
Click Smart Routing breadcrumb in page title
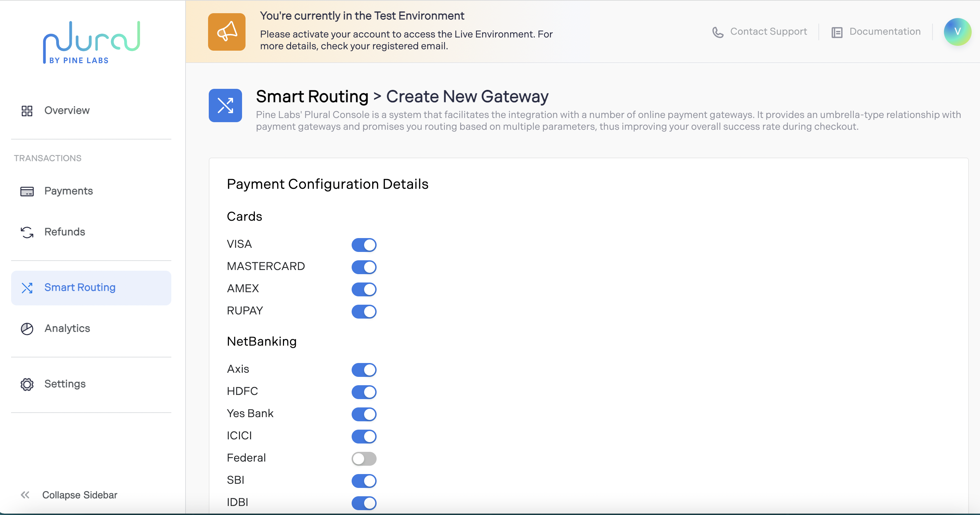point(312,97)
